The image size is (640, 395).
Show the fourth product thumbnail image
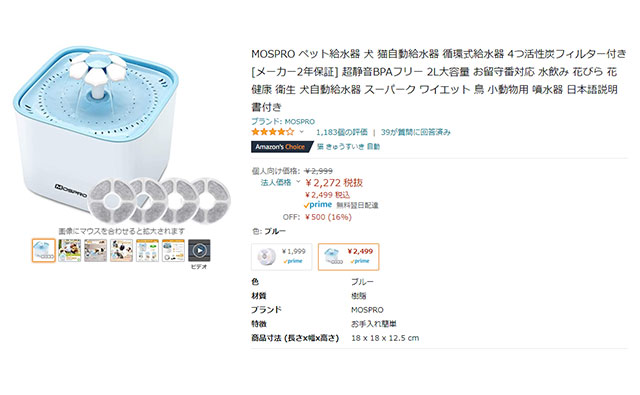coord(121,250)
